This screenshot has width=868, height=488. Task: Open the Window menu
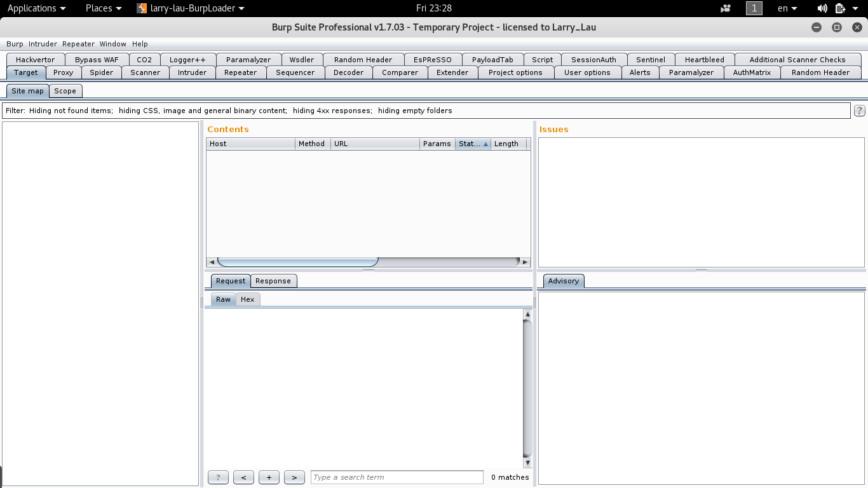tap(112, 44)
